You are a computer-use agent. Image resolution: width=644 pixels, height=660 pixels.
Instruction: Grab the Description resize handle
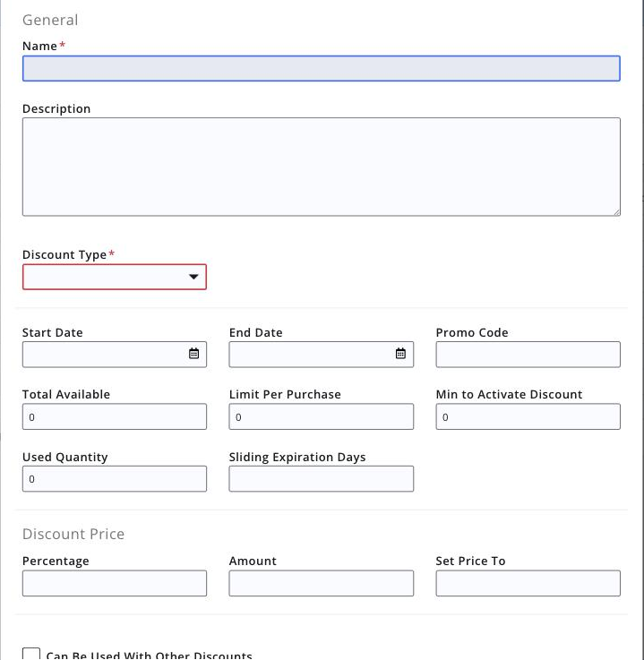(x=616, y=212)
